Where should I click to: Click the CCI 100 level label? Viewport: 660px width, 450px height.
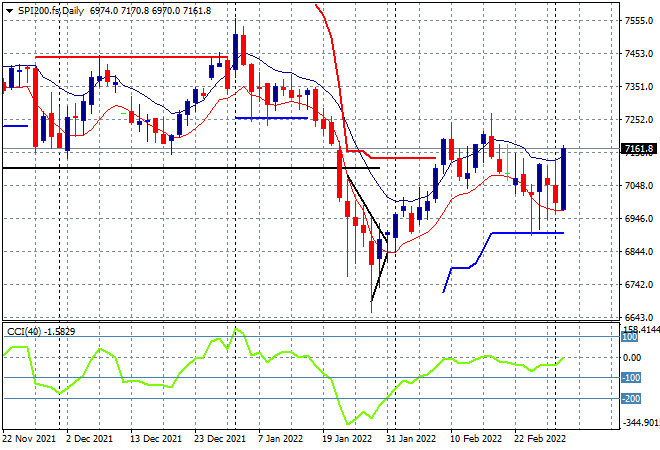point(630,337)
